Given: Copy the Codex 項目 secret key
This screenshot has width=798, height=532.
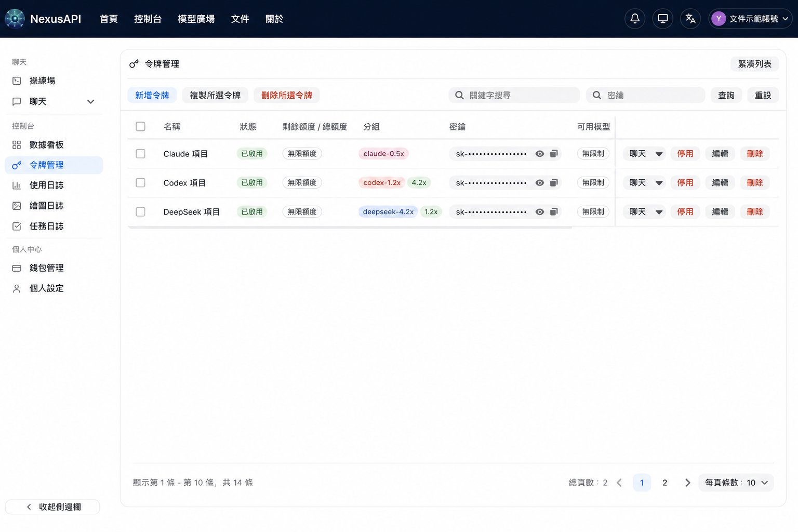Looking at the screenshot, I should click(x=554, y=183).
